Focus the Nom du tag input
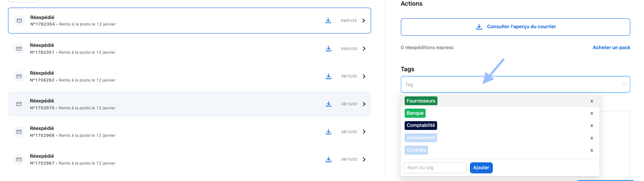The height and width of the screenshot is (181, 644). (x=435, y=168)
